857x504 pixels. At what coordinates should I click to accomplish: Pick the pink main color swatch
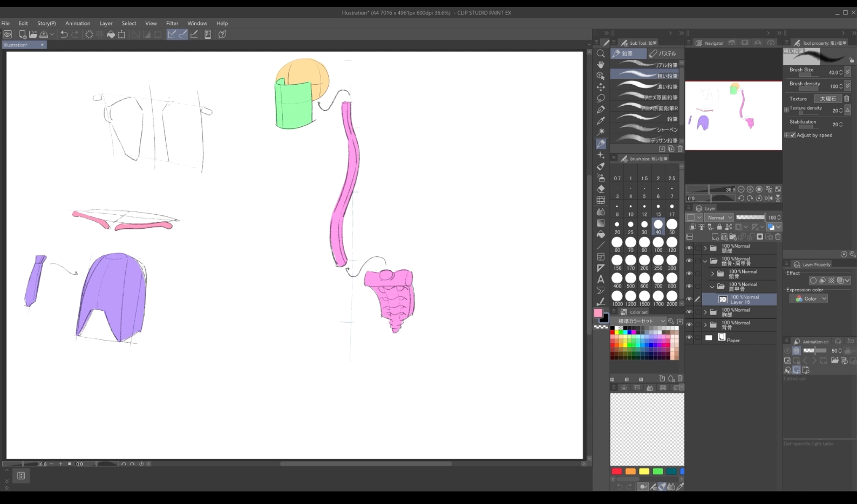(598, 313)
